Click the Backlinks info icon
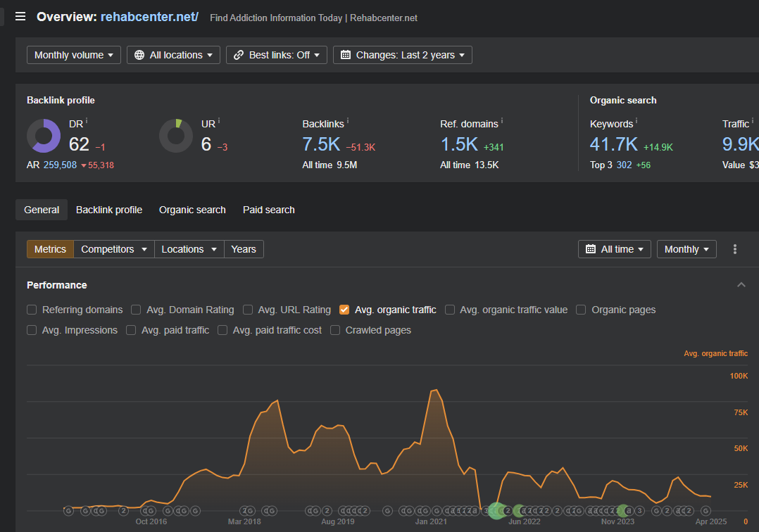Image resolution: width=759 pixels, height=532 pixels. [348, 120]
